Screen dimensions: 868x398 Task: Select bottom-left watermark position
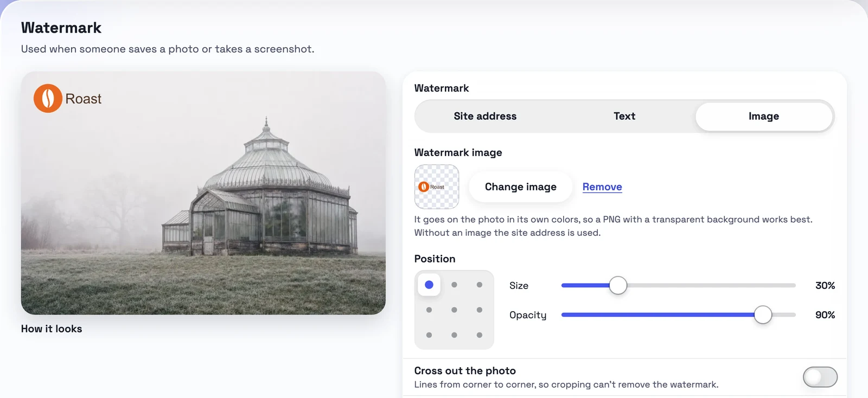coord(429,335)
